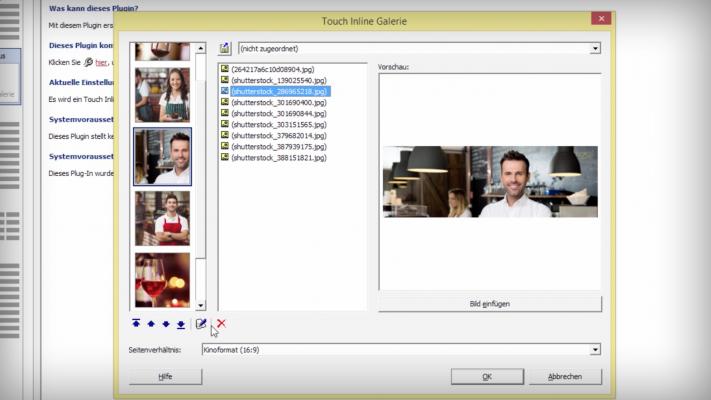The height and width of the screenshot is (400, 711).
Task: Click the Abbrechen button
Action: click(x=565, y=377)
